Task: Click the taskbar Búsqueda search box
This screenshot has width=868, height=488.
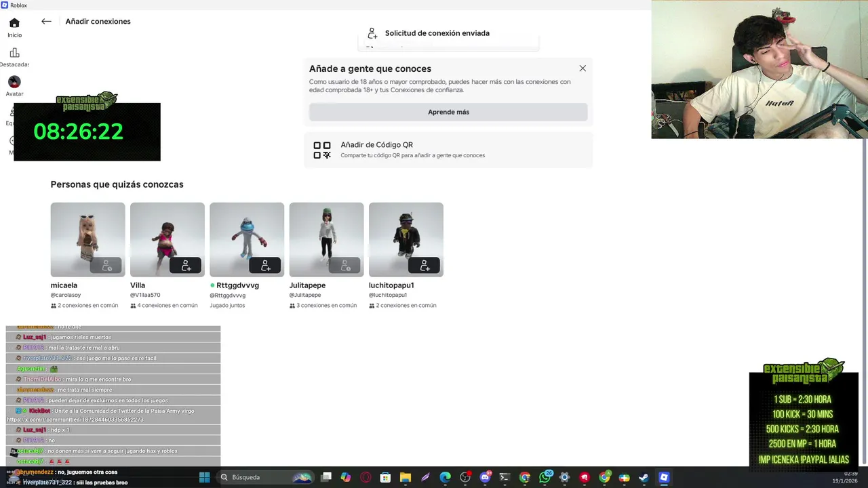Action: pyautogui.click(x=266, y=477)
